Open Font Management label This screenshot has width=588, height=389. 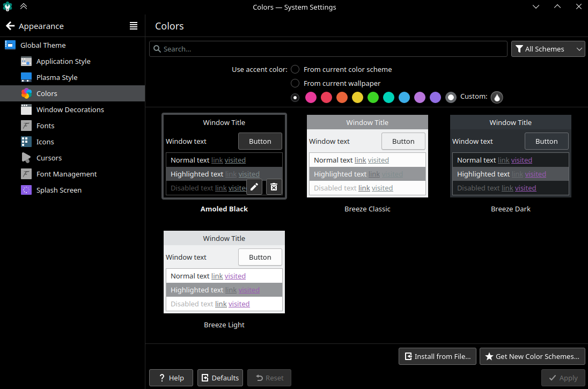coord(67,174)
